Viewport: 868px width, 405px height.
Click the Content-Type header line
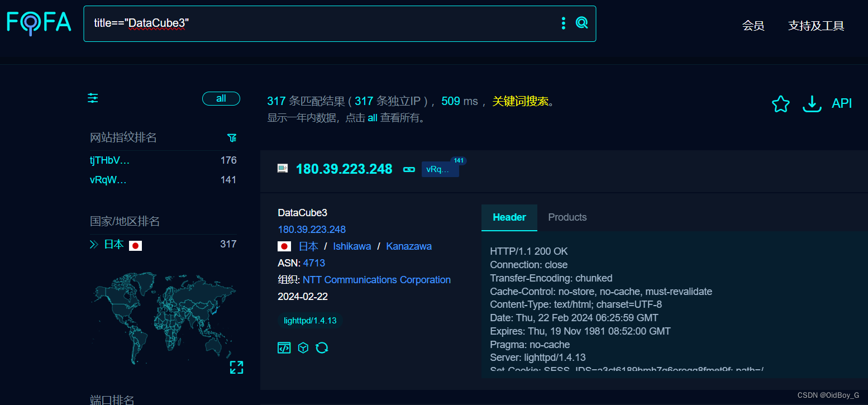576,304
